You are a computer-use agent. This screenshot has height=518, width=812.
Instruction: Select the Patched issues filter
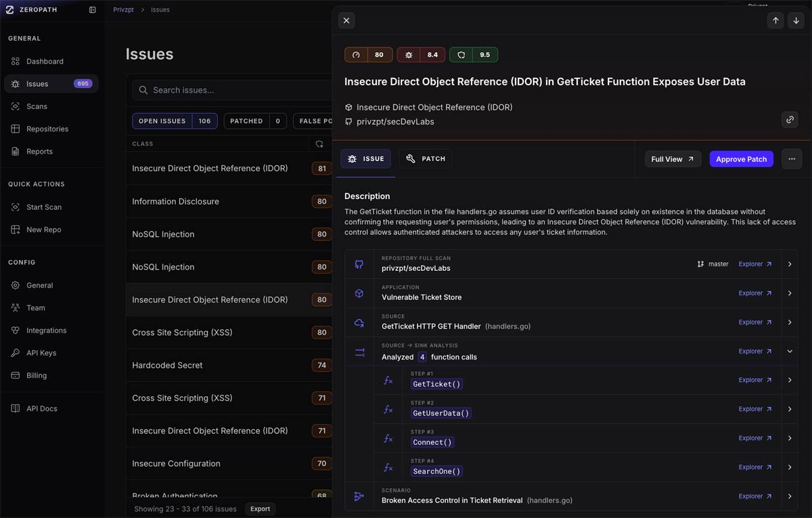coord(254,121)
